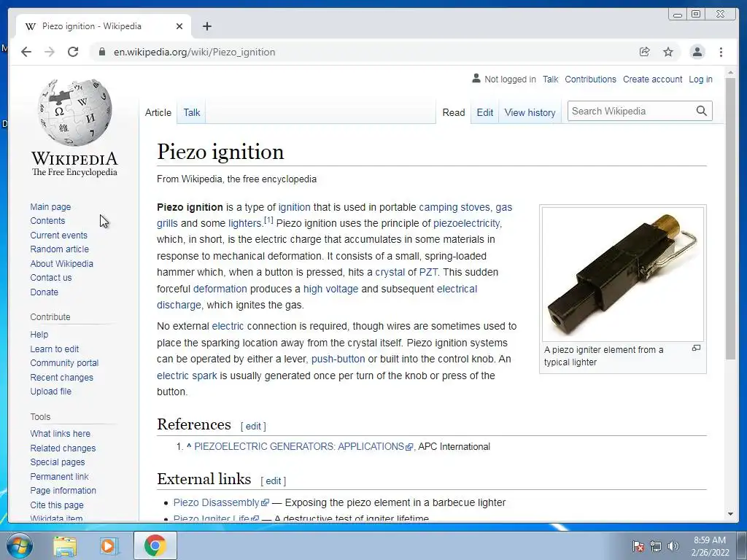Click the address bar URL
The width and height of the screenshot is (747, 560).
pyautogui.click(x=194, y=52)
